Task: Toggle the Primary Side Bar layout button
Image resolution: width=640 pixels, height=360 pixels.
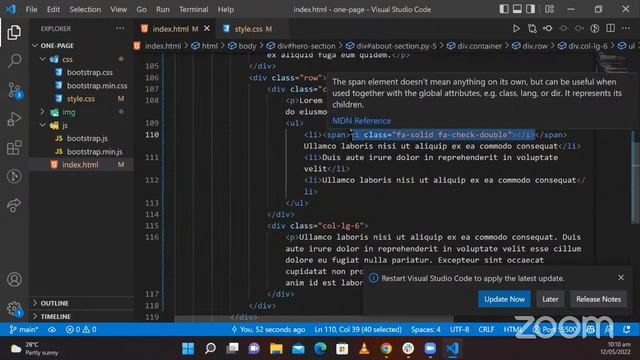Action: [504, 9]
